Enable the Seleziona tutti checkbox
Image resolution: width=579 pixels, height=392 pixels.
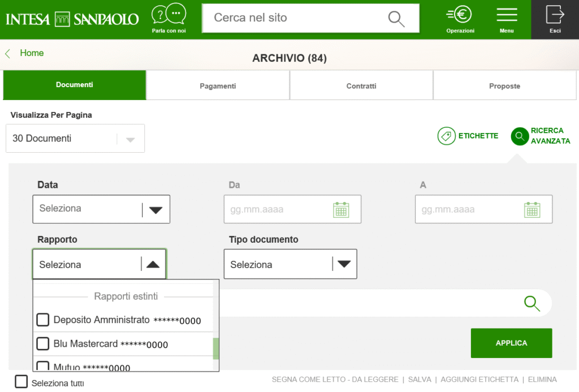tap(21, 382)
